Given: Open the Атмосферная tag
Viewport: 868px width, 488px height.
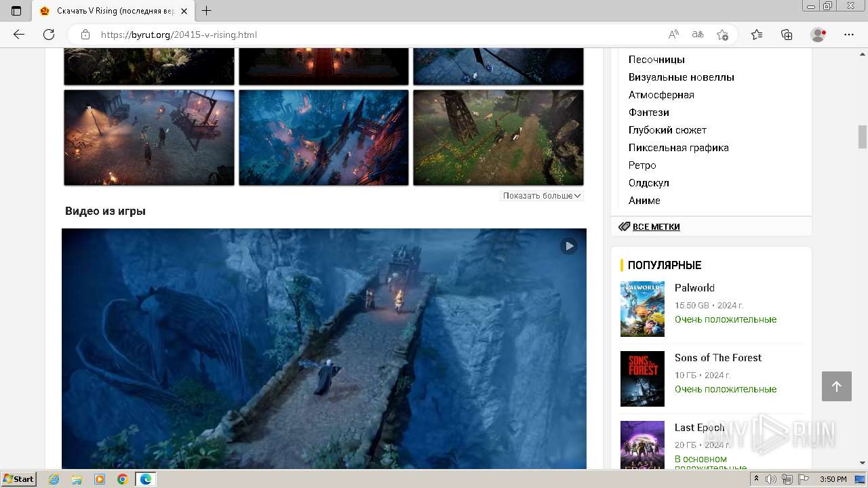Looking at the screenshot, I should pos(661,95).
